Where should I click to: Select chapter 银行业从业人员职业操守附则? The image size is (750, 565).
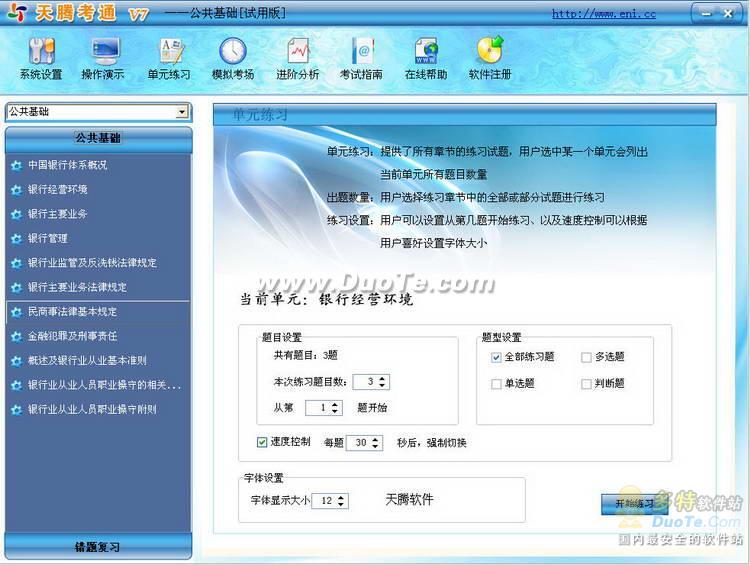tap(92, 409)
